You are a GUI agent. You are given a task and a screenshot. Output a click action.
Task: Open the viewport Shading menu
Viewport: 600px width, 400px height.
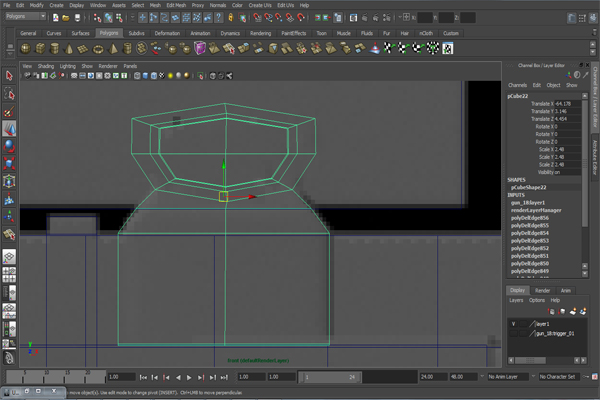point(46,66)
